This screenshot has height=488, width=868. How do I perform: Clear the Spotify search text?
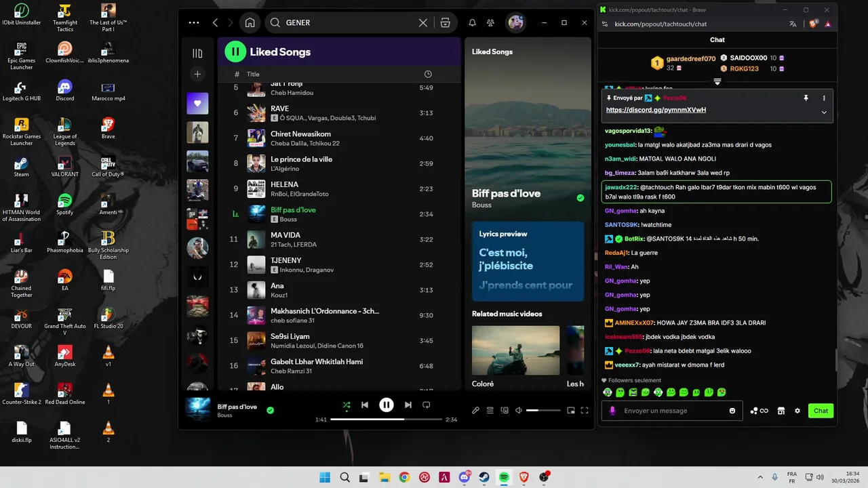[x=423, y=22]
